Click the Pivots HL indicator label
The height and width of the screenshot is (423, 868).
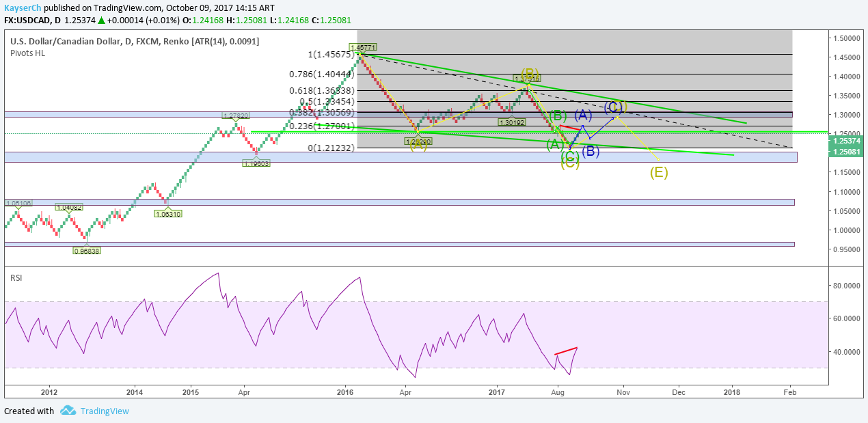[x=27, y=53]
